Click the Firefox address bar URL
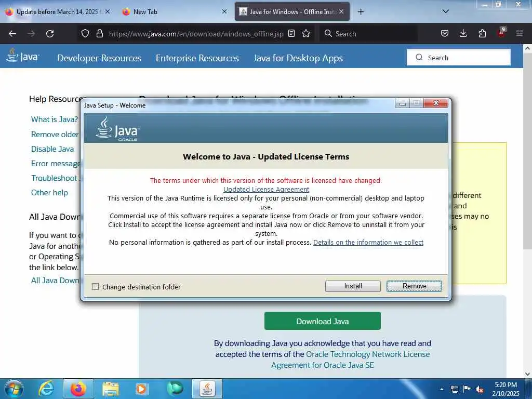 click(196, 34)
